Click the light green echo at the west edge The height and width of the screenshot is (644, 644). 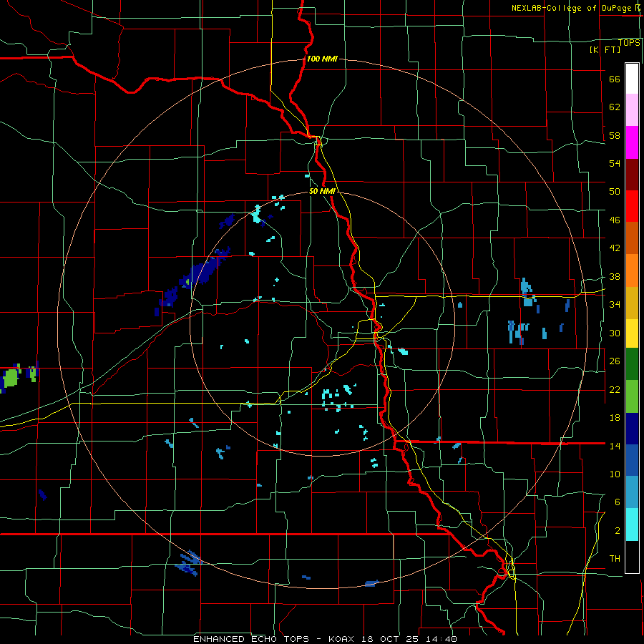[x=11, y=378]
